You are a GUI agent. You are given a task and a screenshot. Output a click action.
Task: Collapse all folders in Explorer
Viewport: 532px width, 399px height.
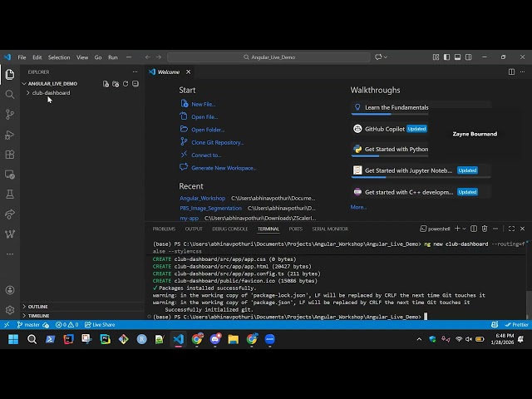pos(135,84)
